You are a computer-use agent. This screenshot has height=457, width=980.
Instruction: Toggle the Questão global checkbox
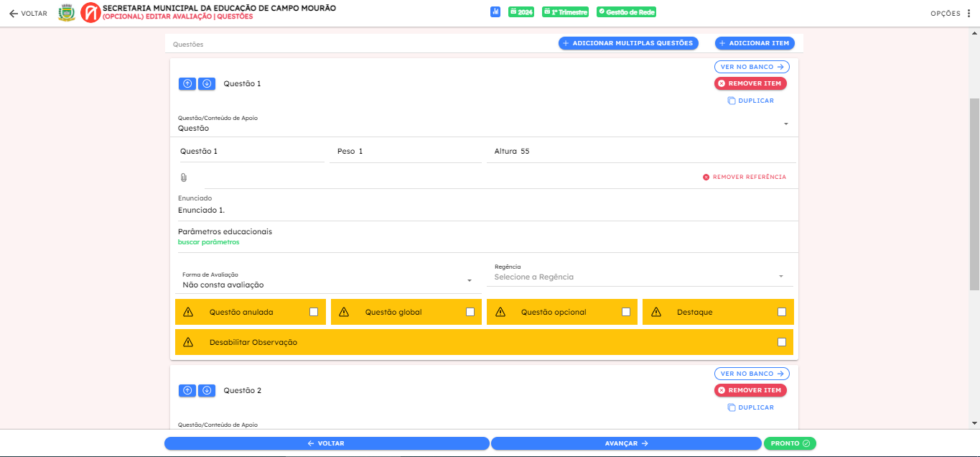[470, 312]
